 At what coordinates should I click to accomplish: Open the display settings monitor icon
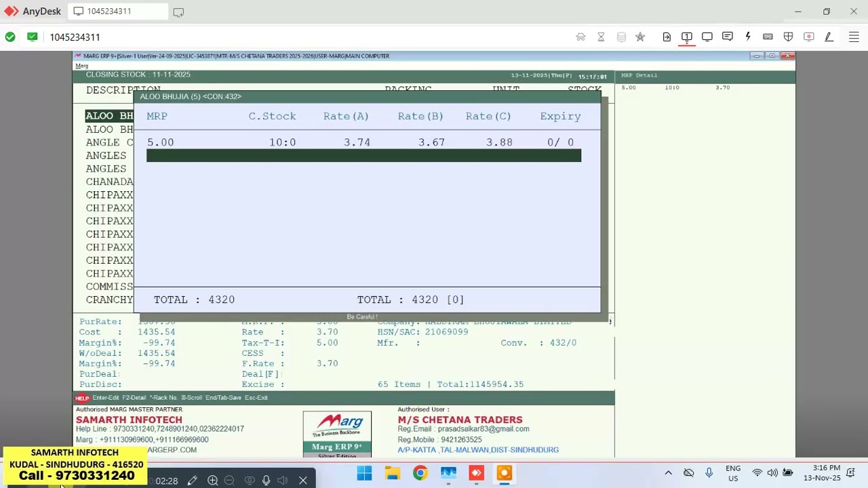point(707,37)
